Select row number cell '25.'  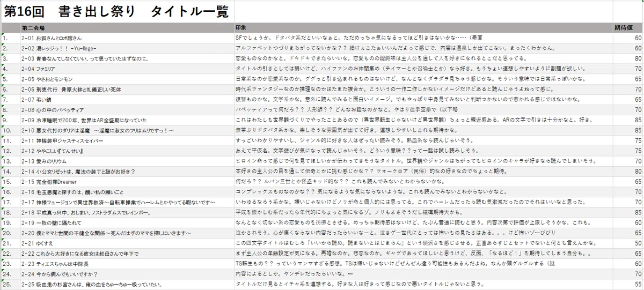pyautogui.click(x=10, y=284)
